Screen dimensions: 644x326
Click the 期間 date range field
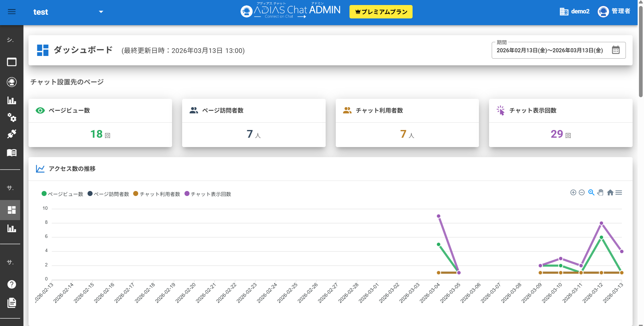pyautogui.click(x=558, y=50)
